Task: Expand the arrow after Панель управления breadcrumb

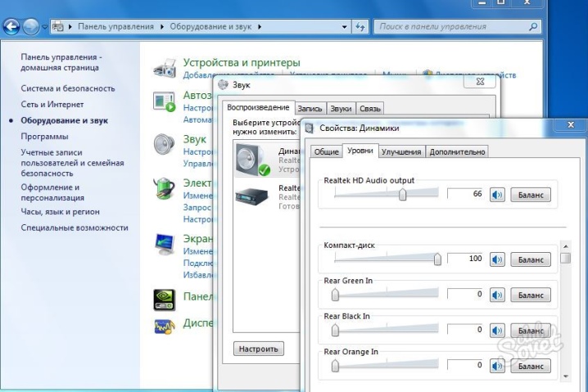Action: tap(162, 27)
